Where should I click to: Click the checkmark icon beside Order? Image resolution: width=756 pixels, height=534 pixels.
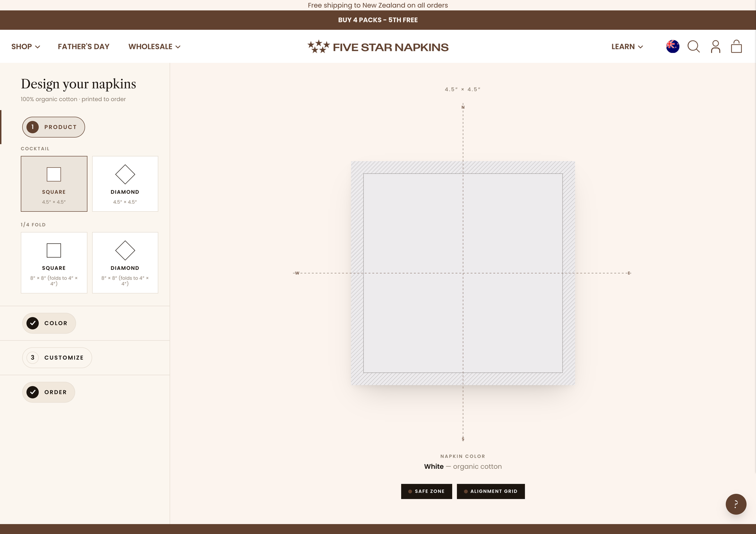pyautogui.click(x=33, y=392)
